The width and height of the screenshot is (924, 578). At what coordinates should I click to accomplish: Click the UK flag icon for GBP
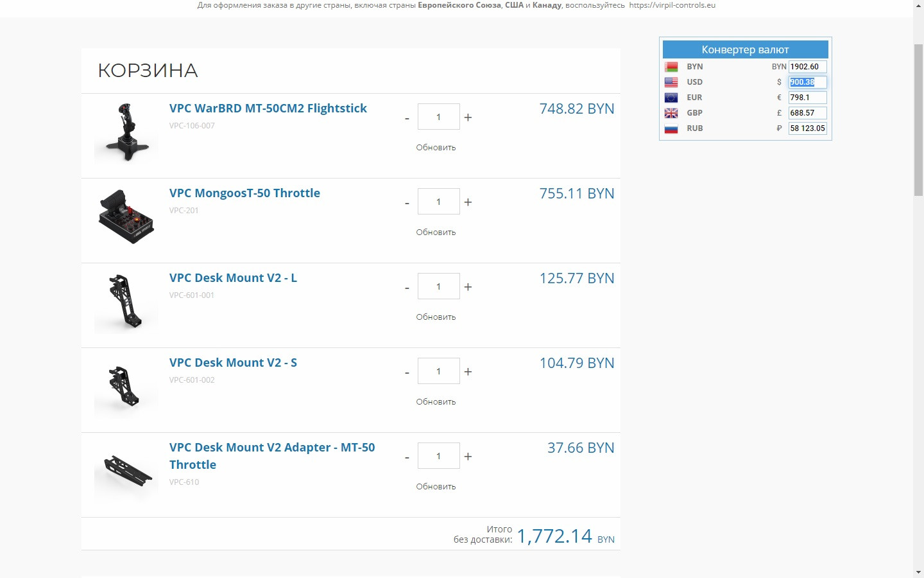tap(671, 113)
